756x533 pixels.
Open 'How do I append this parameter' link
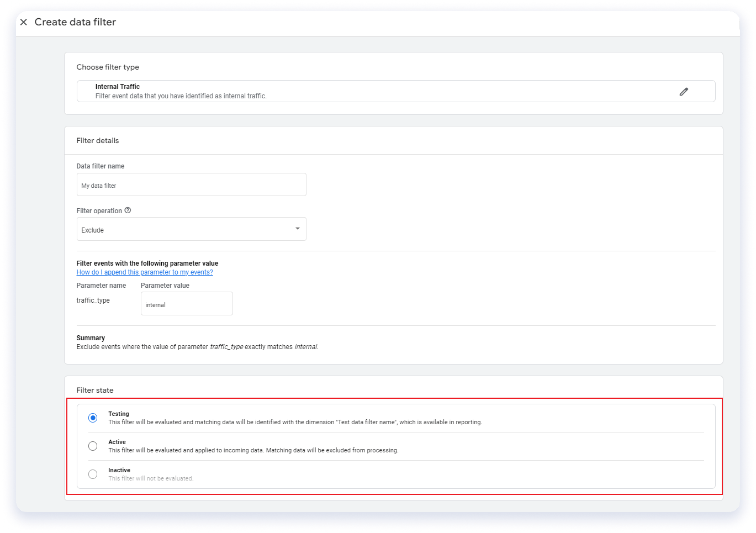[x=145, y=272]
